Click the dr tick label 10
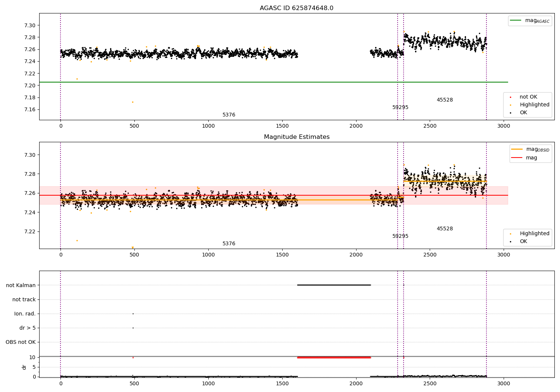The width and height of the screenshot is (560, 392). (x=32, y=358)
